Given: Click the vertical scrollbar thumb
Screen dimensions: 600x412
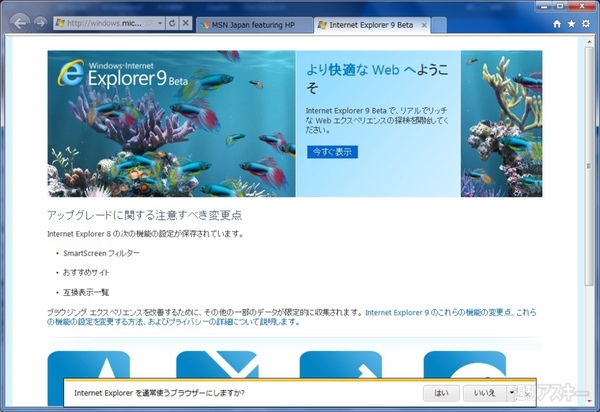Looking at the screenshot, I should (589, 165).
